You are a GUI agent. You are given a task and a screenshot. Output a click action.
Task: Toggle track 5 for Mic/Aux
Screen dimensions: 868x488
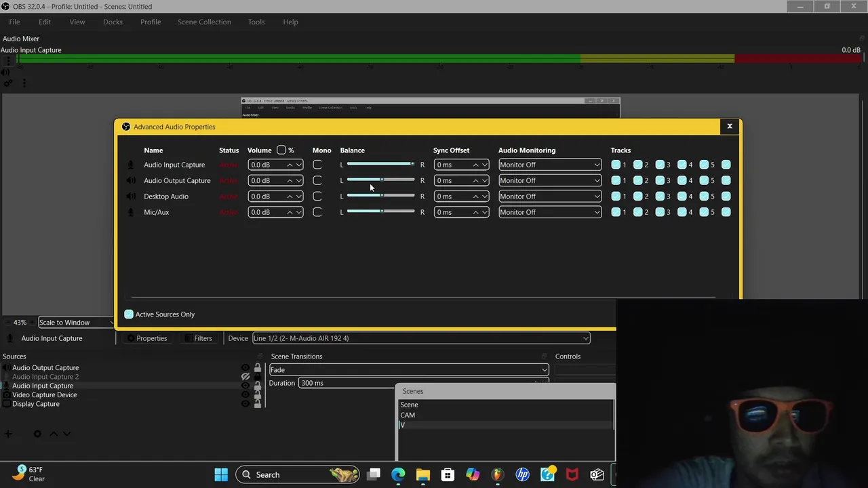704,212
